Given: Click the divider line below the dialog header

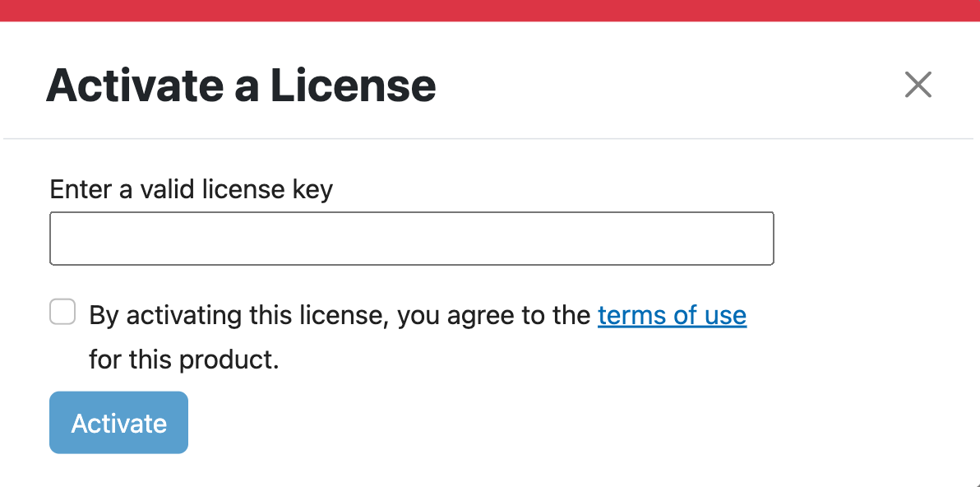Looking at the screenshot, I should [490, 139].
